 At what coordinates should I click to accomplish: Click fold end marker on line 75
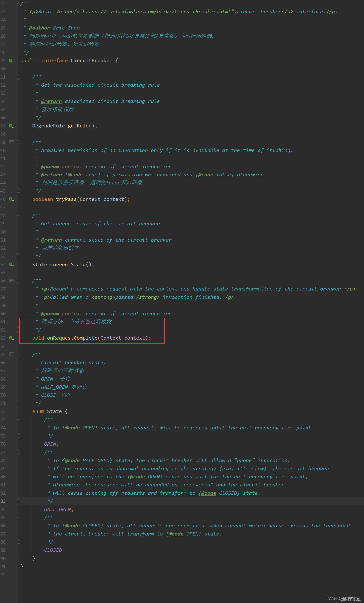pyautogui.click(x=18, y=436)
